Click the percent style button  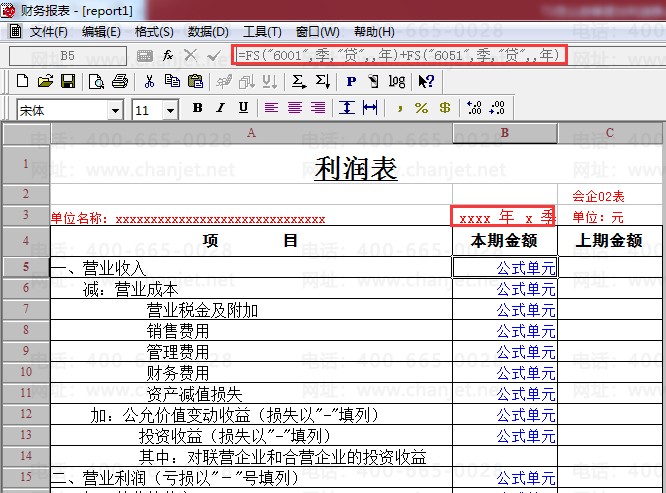(421, 108)
